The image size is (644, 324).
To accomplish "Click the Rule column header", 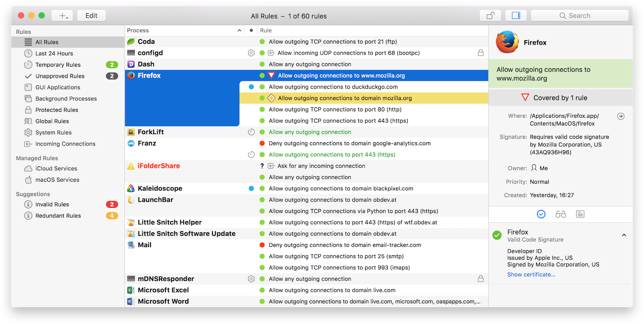I will coord(373,31).
